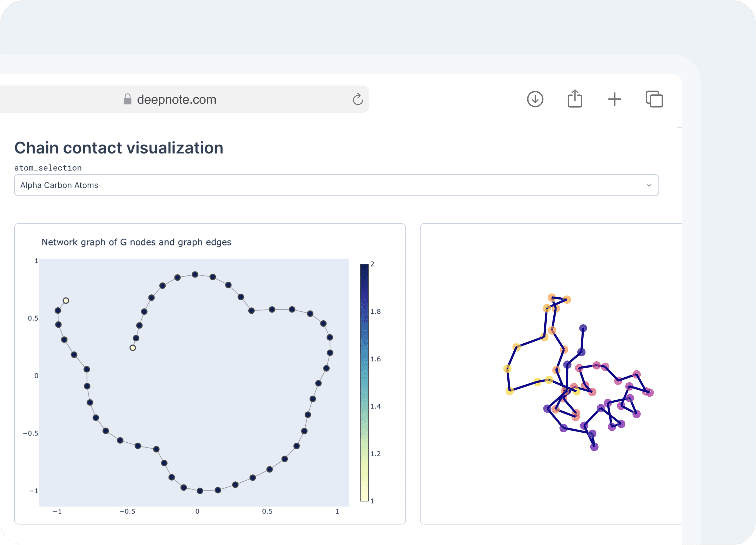Reload the page using the refresh icon
Image resolution: width=756 pixels, height=545 pixels.
358,99
